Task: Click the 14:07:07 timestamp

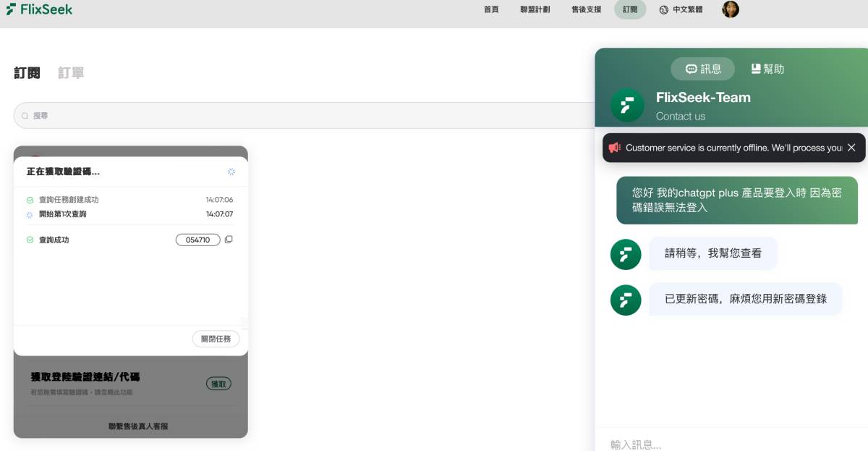Action: [x=219, y=214]
